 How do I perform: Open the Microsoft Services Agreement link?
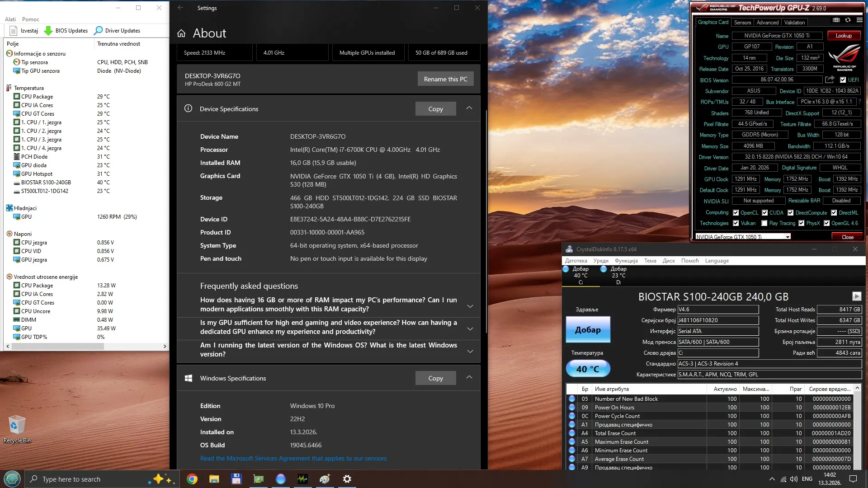[293, 458]
